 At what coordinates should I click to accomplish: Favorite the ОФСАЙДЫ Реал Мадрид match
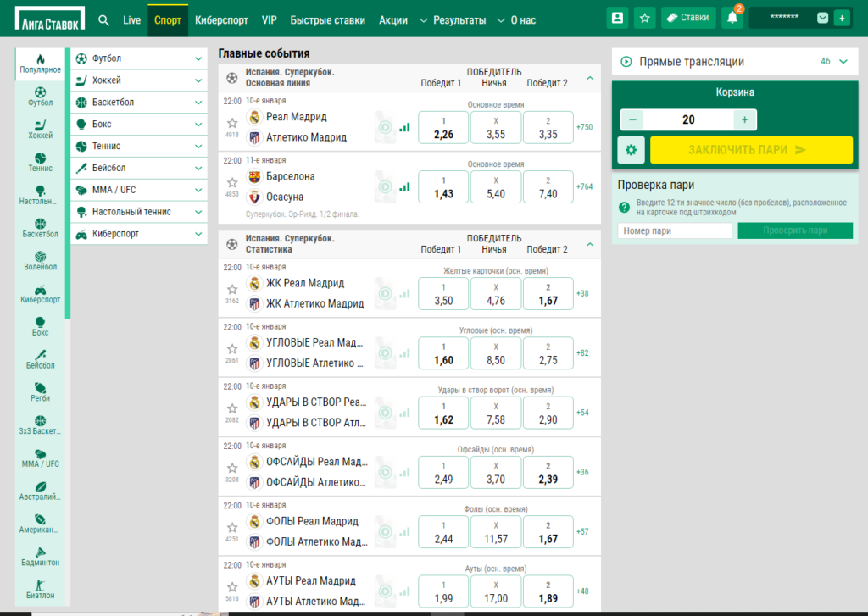(x=232, y=469)
